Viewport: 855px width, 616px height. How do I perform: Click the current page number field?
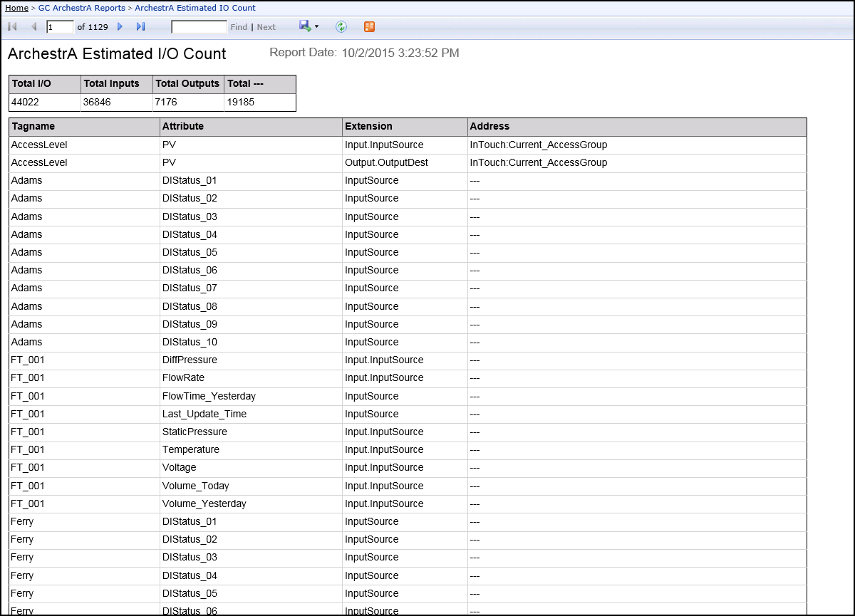pyautogui.click(x=60, y=27)
